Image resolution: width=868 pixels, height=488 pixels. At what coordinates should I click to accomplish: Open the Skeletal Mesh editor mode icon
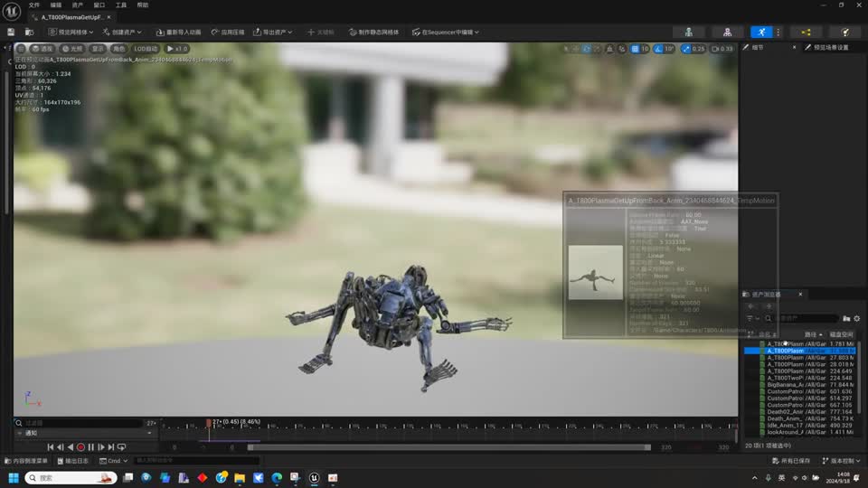727,32
